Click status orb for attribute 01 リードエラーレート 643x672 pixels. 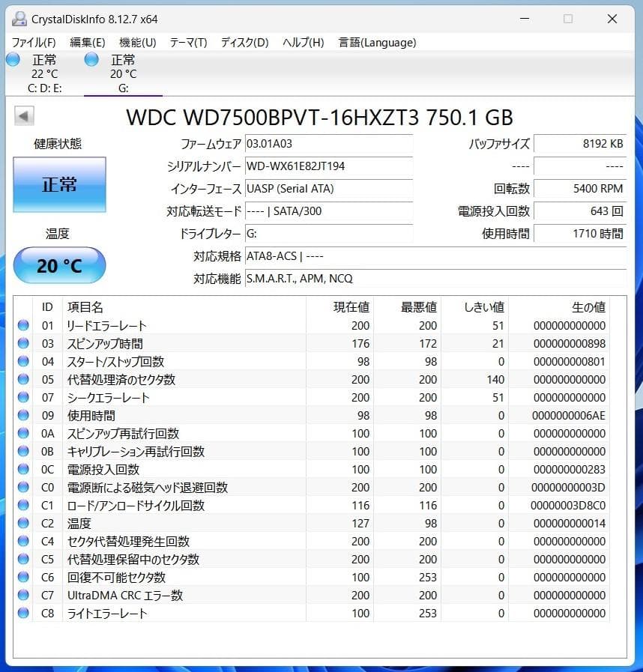(23, 325)
